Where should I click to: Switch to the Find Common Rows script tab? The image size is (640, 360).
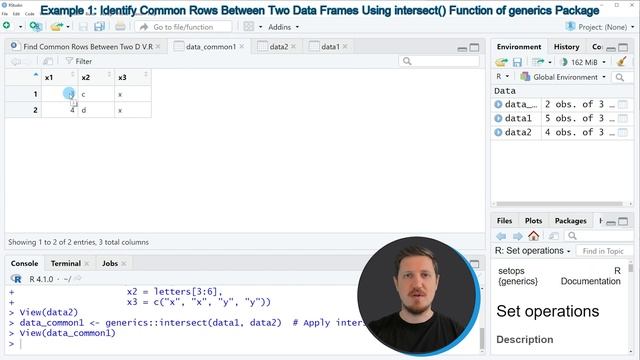[x=87, y=47]
